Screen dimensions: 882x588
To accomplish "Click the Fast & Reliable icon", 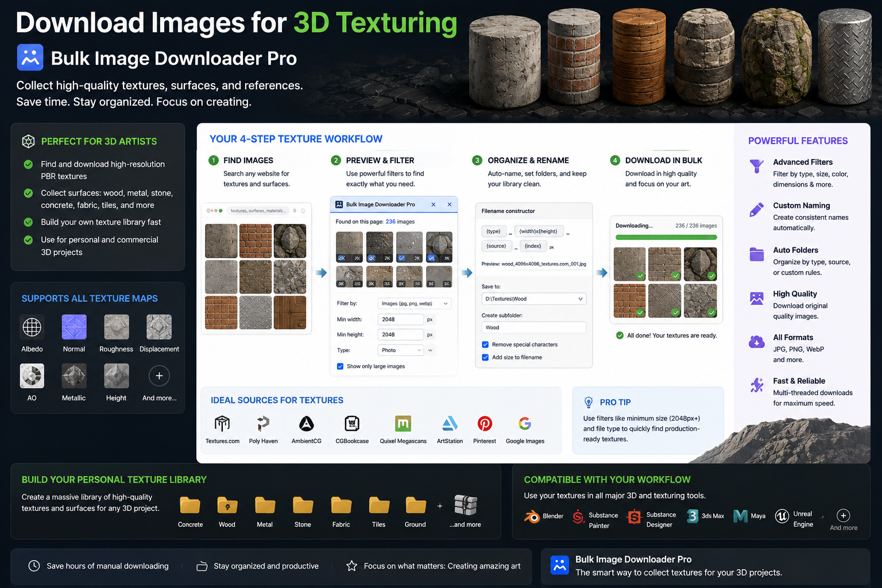I will point(757,385).
